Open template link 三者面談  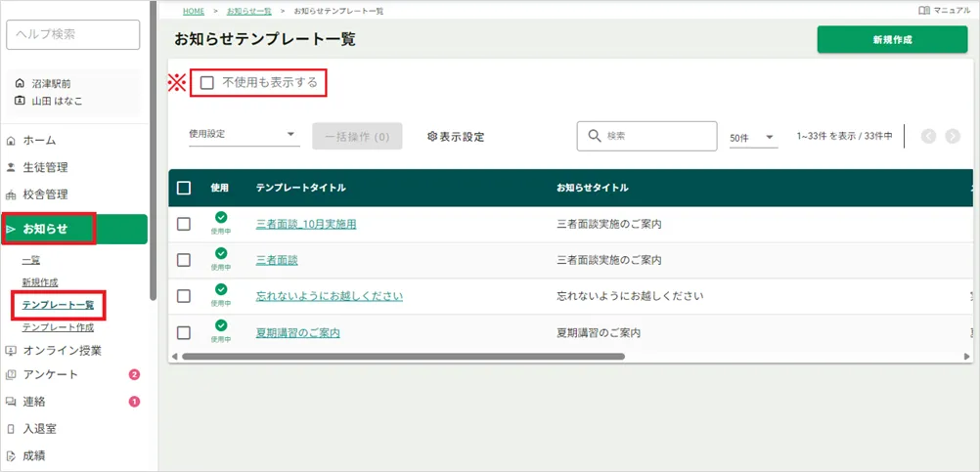(277, 260)
